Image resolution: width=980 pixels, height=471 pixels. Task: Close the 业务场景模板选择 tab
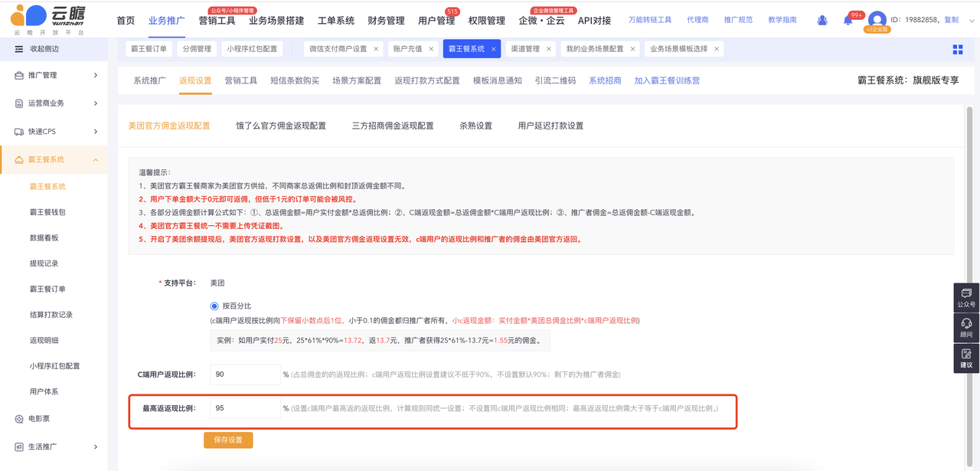(717, 49)
